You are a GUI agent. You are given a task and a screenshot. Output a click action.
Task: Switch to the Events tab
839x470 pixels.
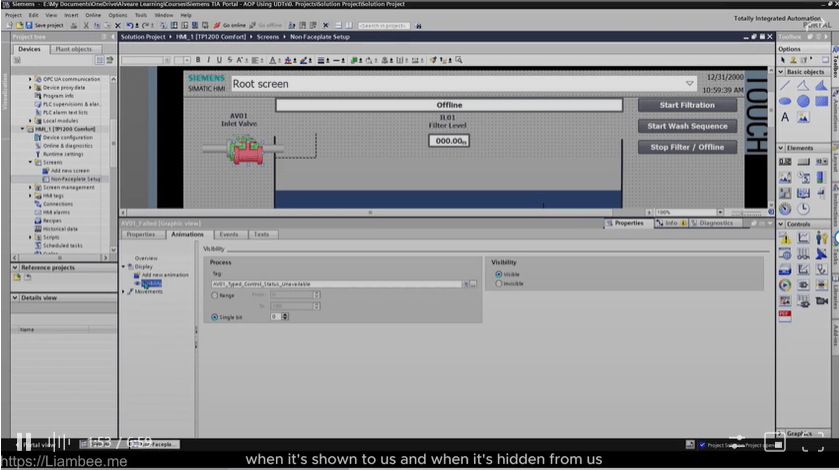pos(228,234)
